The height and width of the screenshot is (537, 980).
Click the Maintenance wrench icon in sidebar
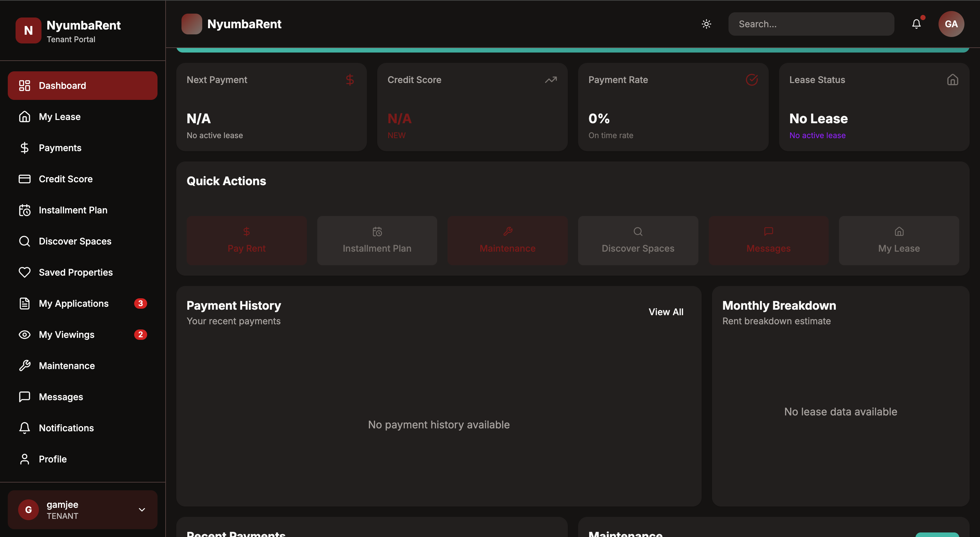tap(24, 366)
